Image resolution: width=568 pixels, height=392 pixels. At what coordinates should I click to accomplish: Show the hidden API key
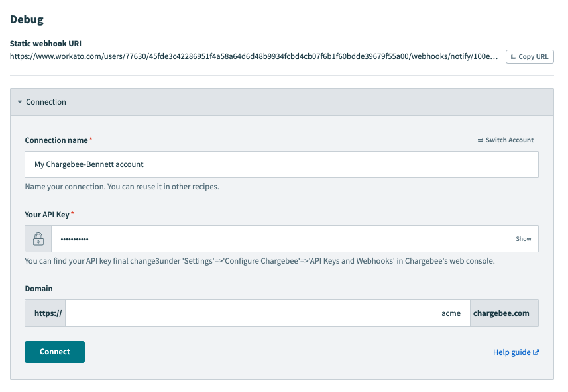tap(524, 238)
